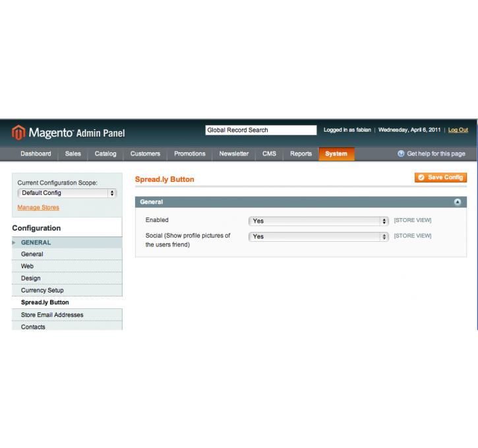
Task: Open the Dashboard menu
Action: coord(36,154)
